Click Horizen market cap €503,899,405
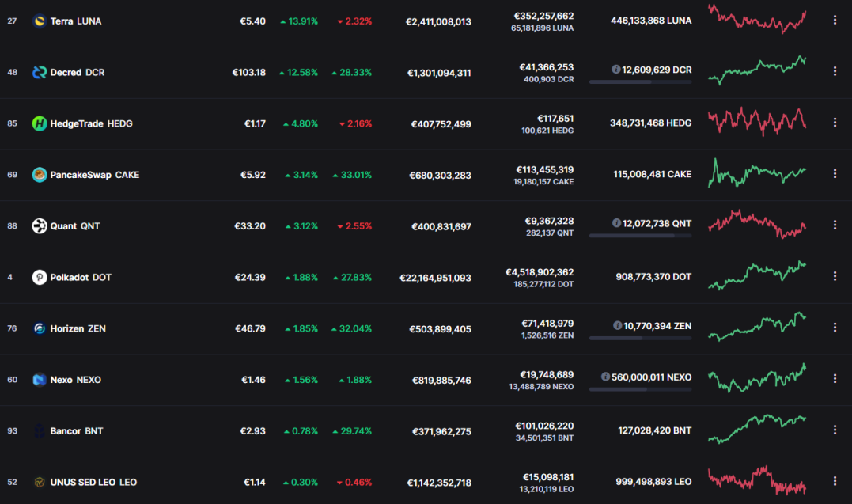Image resolution: width=852 pixels, height=504 pixels. pyautogui.click(x=440, y=329)
